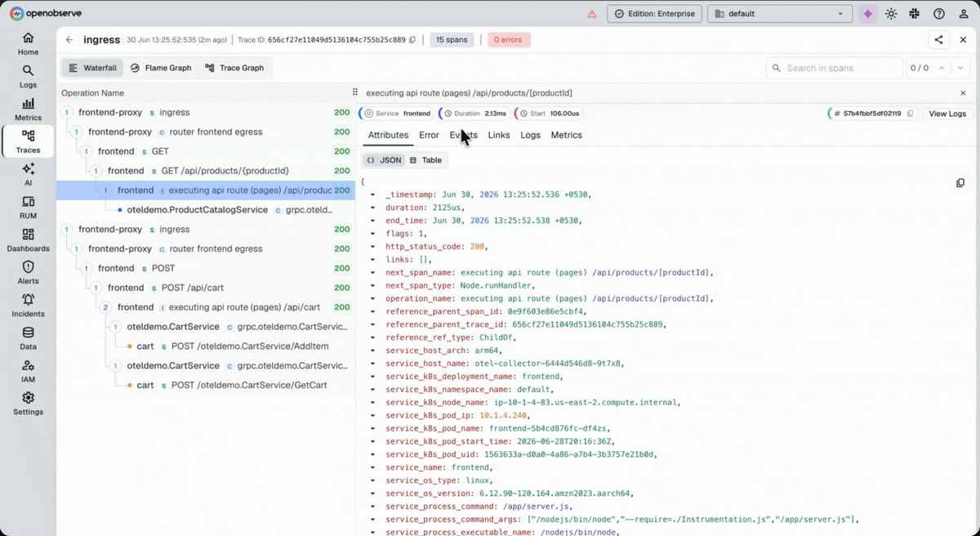Image resolution: width=980 pixels, height=536 pixels.
Task: Go back using the arrow beside ingress
Action: (69, 39)
